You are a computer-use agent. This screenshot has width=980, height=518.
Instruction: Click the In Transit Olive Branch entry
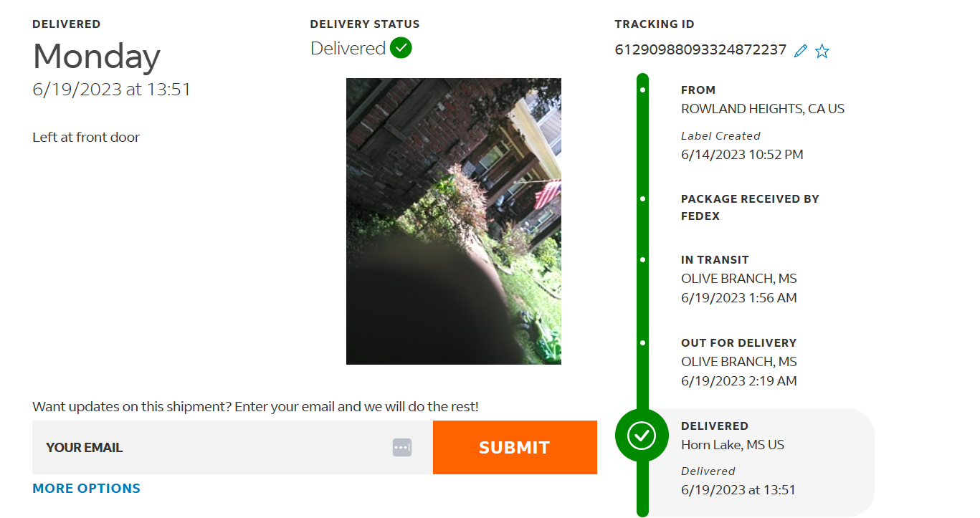(739, 279)
